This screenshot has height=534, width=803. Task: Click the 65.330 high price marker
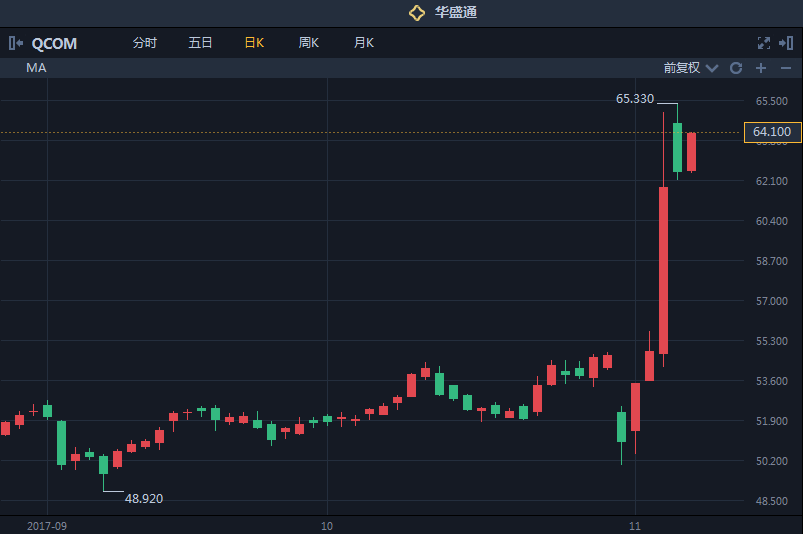[x=635, y=99]
